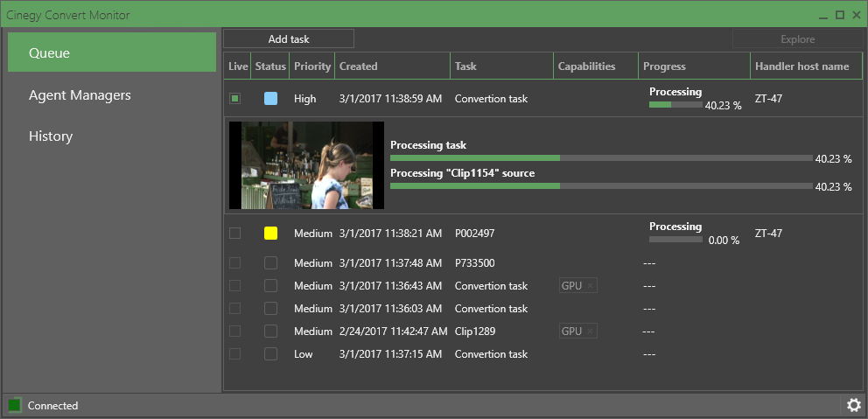Click the small 40.23 % progress bar in row
This screenshot has width=868, height=419.
[675, 104]
